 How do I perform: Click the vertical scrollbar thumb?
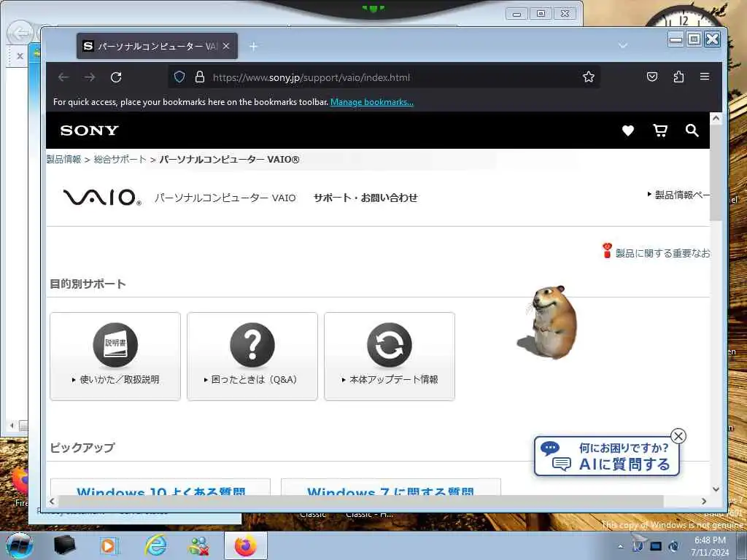tap(716, 172)
